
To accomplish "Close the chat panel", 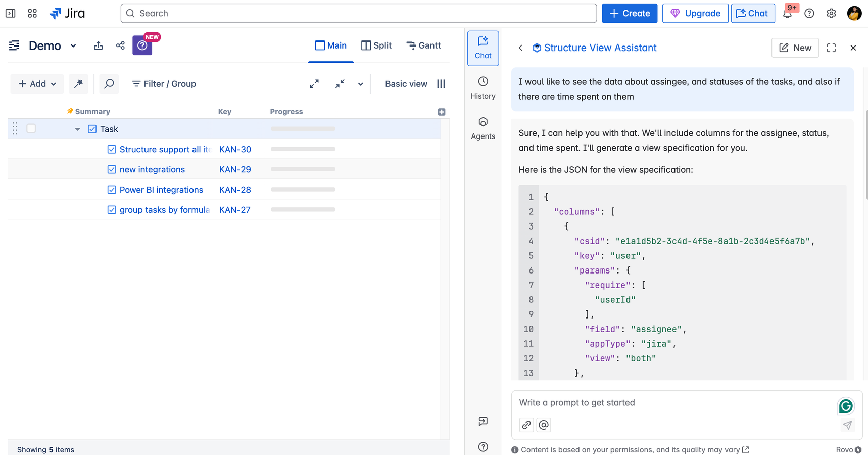I will [x=853, y=48].
